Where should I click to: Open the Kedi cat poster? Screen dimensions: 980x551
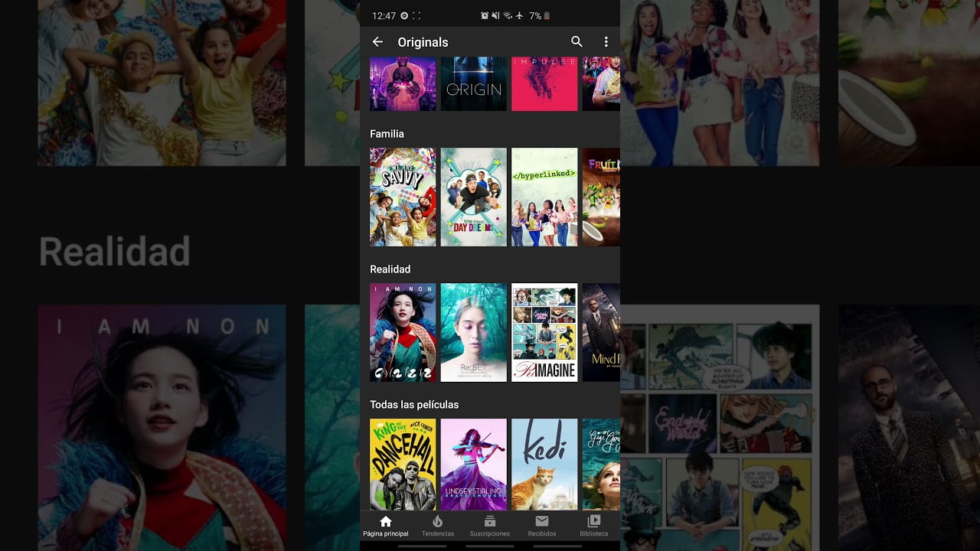(544, 465)
